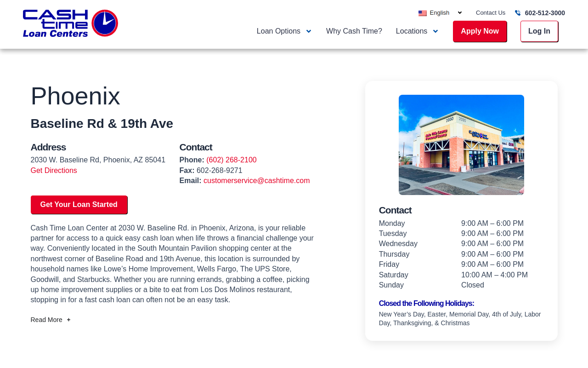
Task: Click the plus icon beside Read More
Action: [x=68, y=320]
